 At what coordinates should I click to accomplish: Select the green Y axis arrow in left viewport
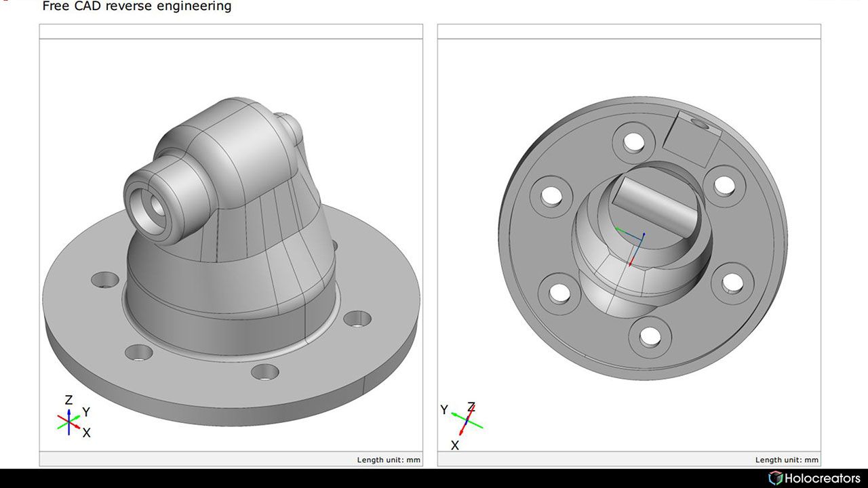77,417
